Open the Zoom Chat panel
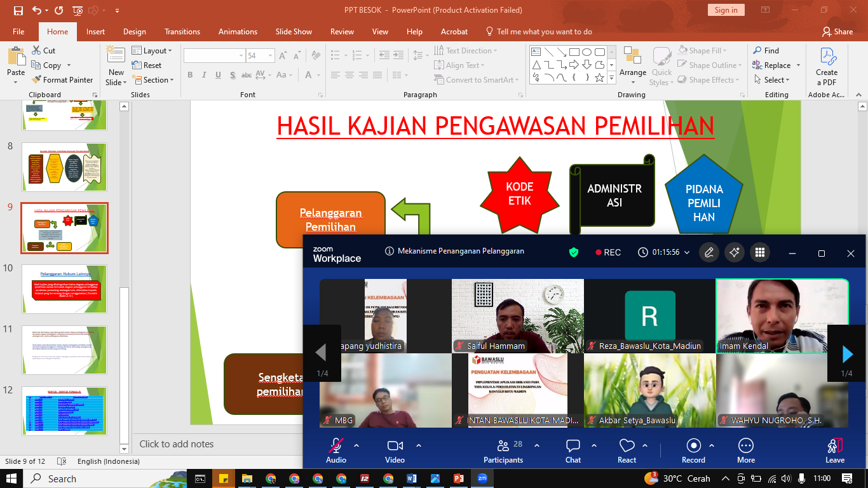The image size is (868, 488). pyautogui.click(x=573, y=451)
